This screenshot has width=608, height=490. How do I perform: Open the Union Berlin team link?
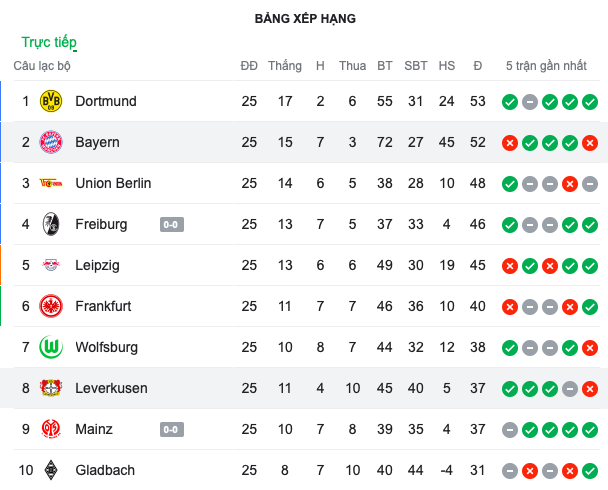[x=113, y=183]
